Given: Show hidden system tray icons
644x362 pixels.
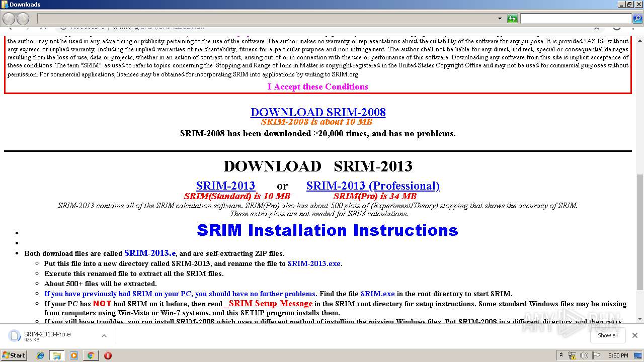Looking at the screenshot, I should [x=561, y=355].
